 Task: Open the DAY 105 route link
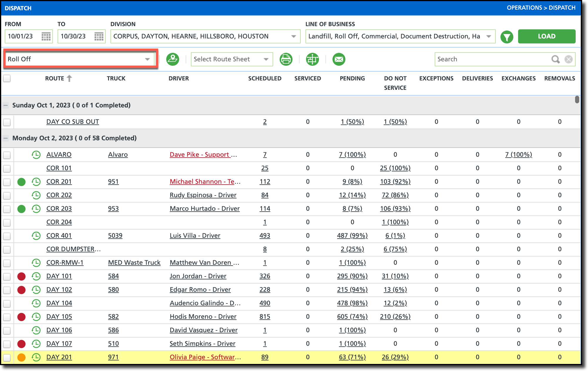coord(59,317)
